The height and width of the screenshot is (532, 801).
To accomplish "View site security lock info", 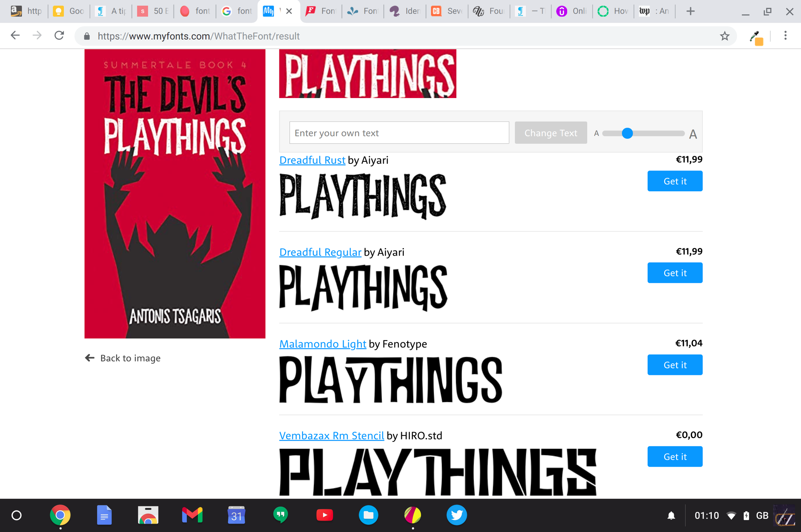I will click(x=87, y=36).
